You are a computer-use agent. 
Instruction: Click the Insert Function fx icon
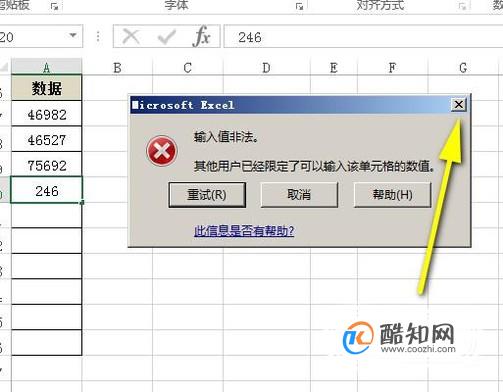pyautogui.click(x=201, y=36)
